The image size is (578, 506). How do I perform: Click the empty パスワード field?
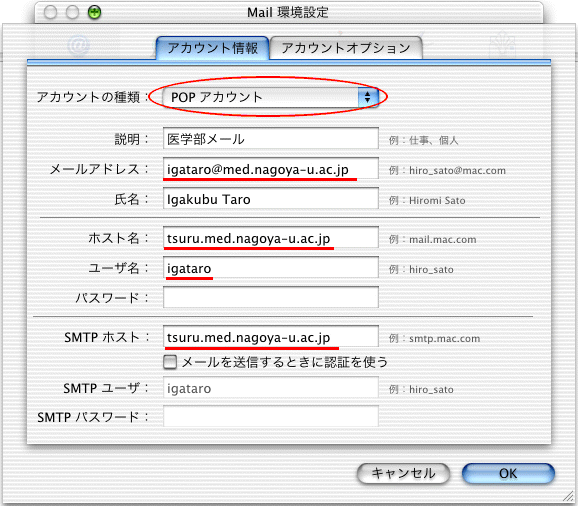point(271,297)
